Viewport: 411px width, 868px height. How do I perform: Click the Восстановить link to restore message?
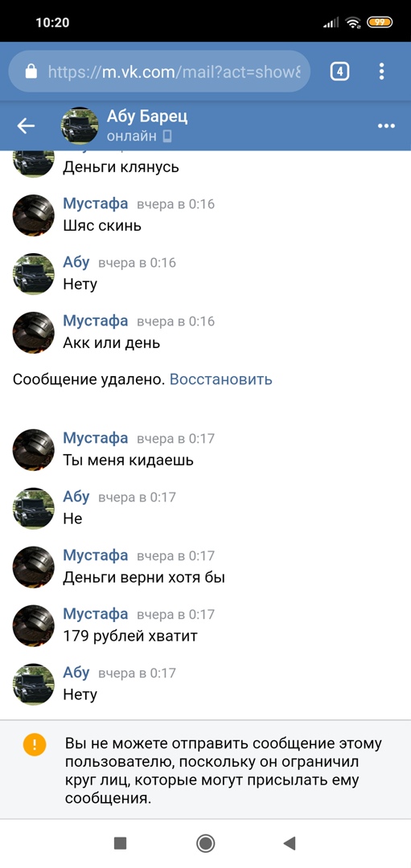click(220, 379)
